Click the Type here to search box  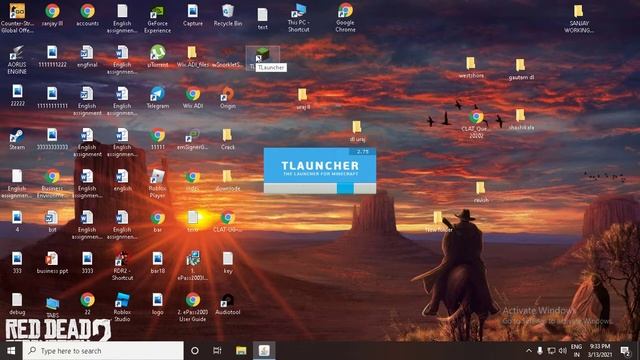(x=103, y=351)
